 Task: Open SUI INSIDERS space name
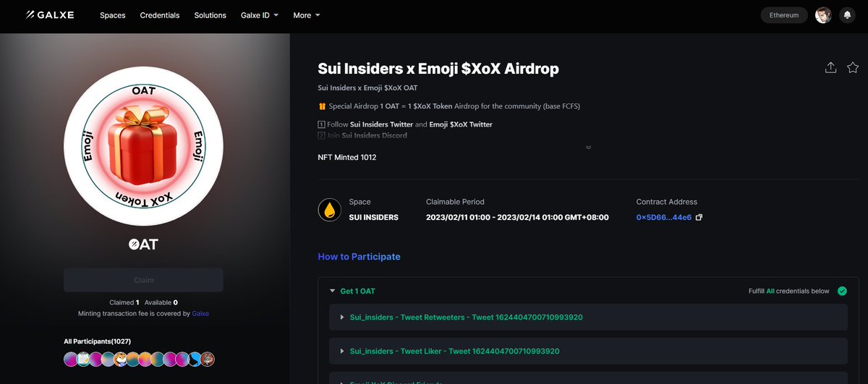coord(373,217)
